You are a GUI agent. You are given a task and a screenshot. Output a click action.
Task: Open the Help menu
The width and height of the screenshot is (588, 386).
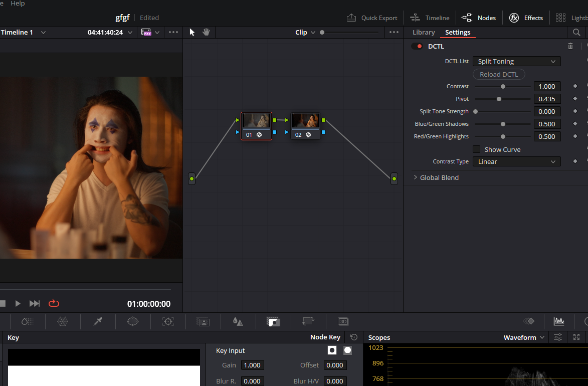click(18, 4)
